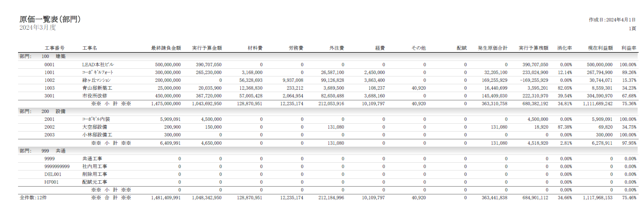Viewport: 644px width, 210px height.
Task: Select the 配賦元工事 project name
Action: (x=95, y=182)
